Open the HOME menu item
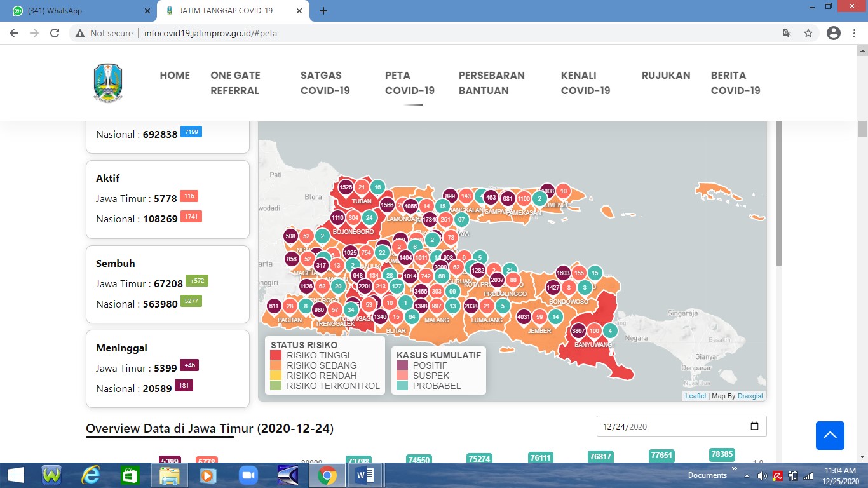 pos(175,75)
